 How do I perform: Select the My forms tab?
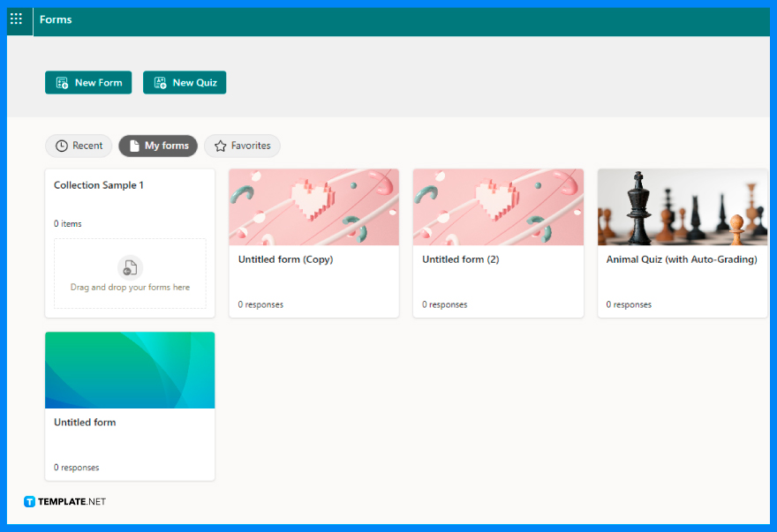tap(158, 146)
